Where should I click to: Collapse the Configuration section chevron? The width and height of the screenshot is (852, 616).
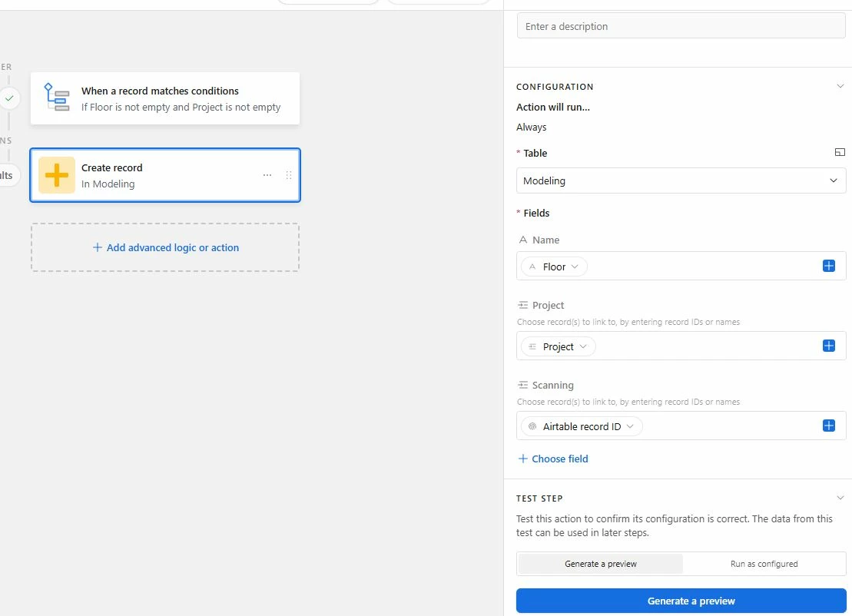coord(840,86)
